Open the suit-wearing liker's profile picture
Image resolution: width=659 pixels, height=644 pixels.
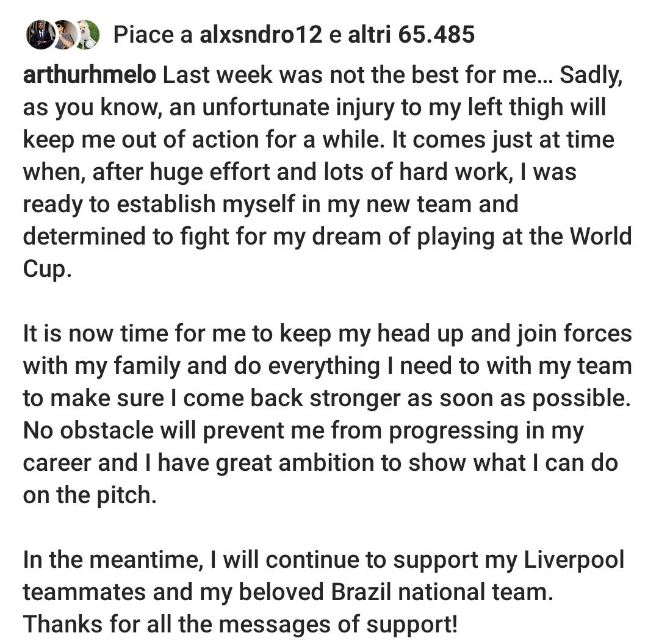[x=39, y=35]
